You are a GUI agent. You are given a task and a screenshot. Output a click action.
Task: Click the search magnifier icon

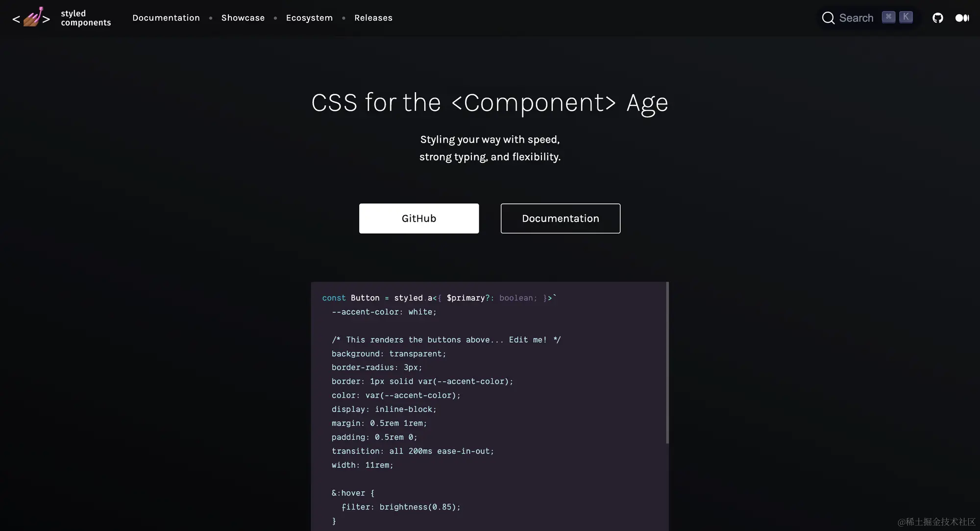tap(828, 18)
